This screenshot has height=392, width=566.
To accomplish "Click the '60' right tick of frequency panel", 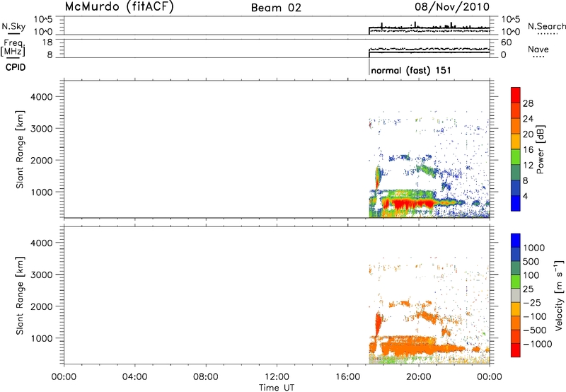I will coord(506,42).
